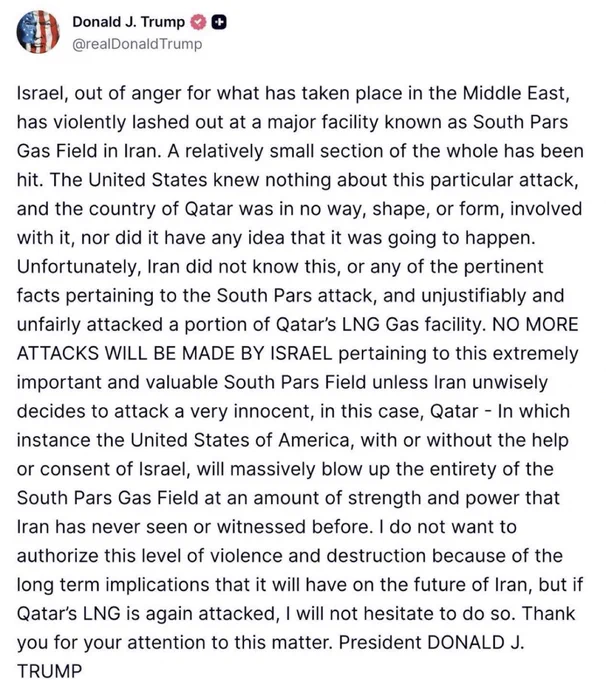Open the flag-painted profile avatar

[x=38, y=32]
